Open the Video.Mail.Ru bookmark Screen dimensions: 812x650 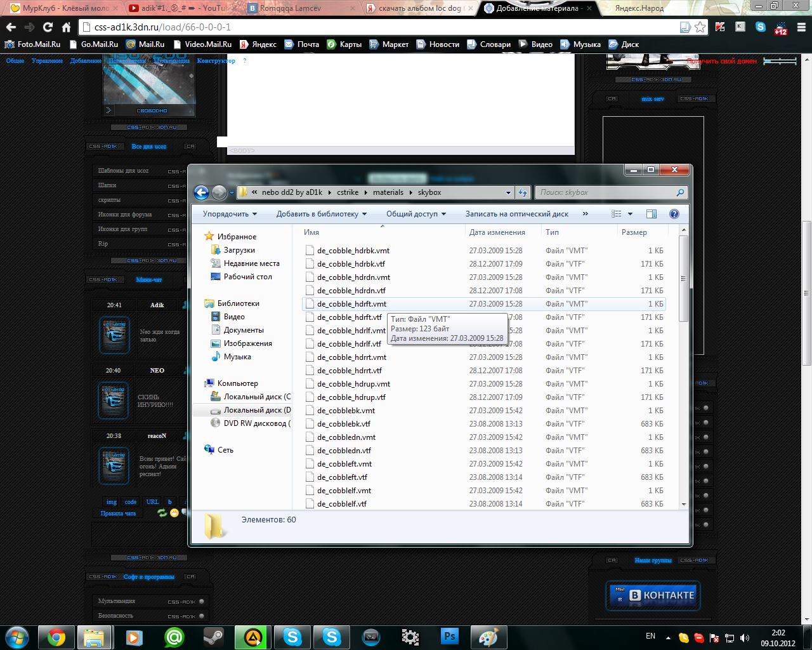(x=202, y=44)
